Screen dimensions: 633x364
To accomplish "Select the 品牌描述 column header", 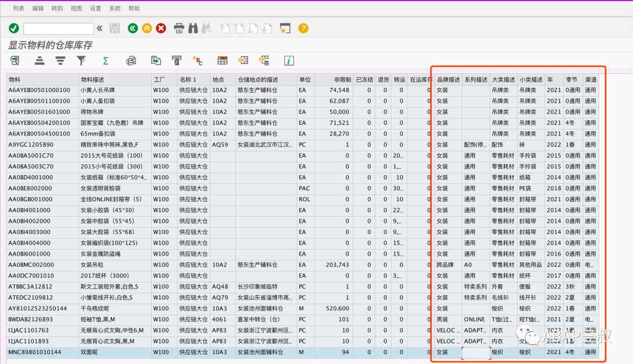I will pos(448,80).
